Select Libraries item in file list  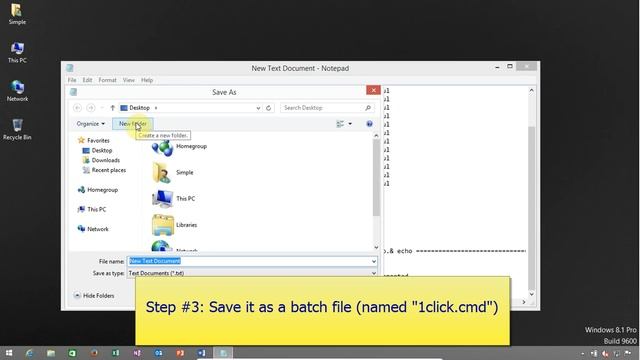(x=175, y=225)
